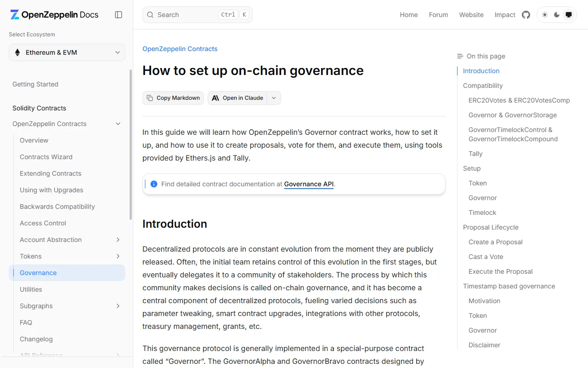
Task: Open Changelog in the sidebar
Action: (x=36, y=339)
